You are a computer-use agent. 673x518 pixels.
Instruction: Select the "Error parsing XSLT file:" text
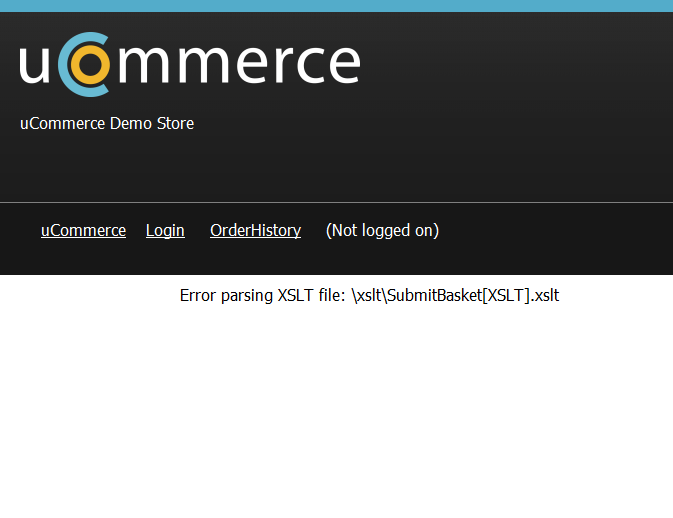[x=262, y=296]
